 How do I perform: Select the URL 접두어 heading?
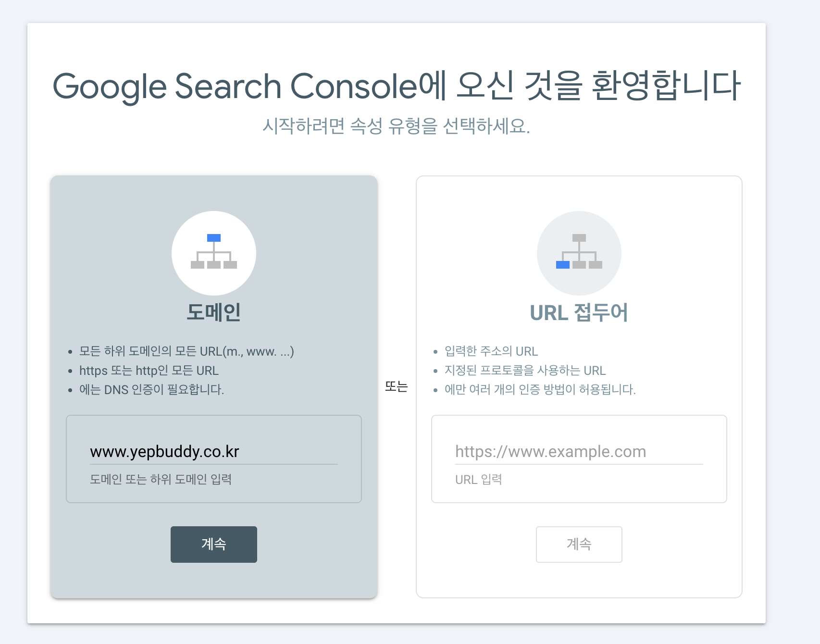(579, 312)
